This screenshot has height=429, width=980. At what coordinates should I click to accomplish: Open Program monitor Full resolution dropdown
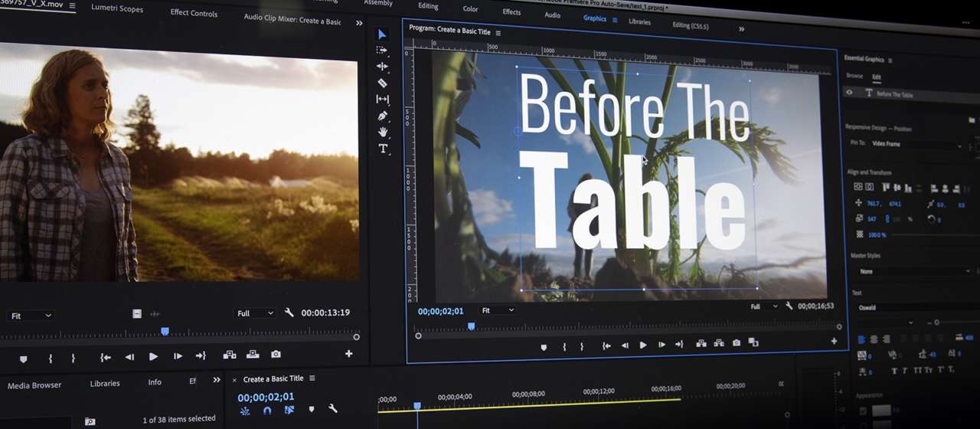pyautogui.click(x=763, y=306)
